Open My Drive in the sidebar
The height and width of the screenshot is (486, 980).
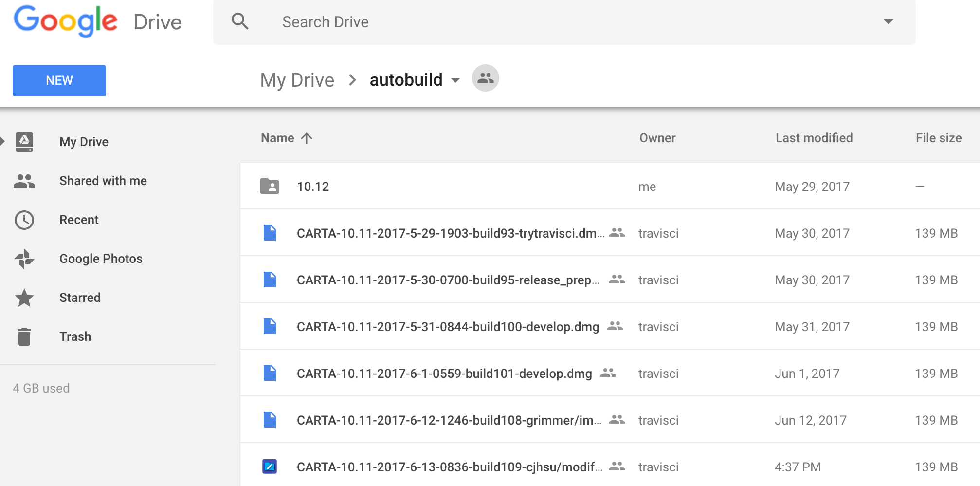point(84,142)
